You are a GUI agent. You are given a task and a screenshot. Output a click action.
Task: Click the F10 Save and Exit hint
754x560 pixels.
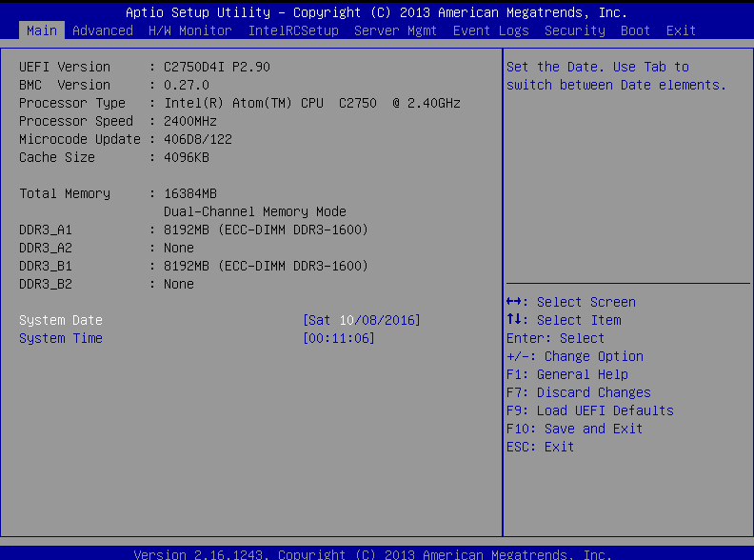tap(574, 429)
